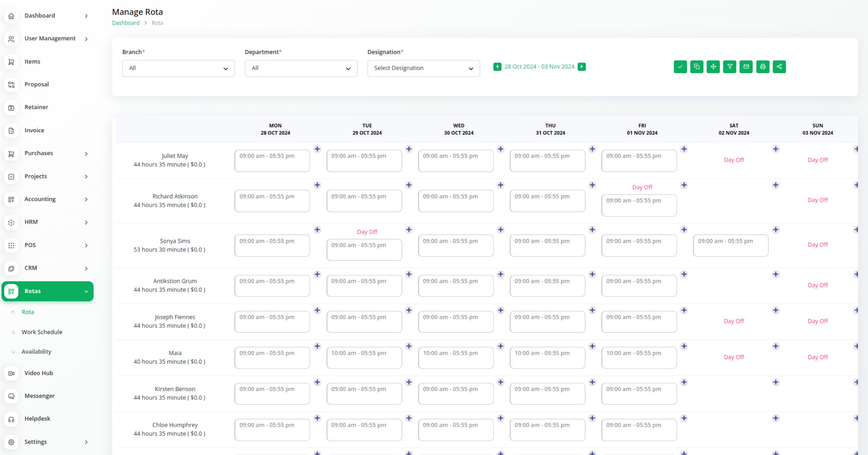Click the Messenger chat icon

point(11,396)
